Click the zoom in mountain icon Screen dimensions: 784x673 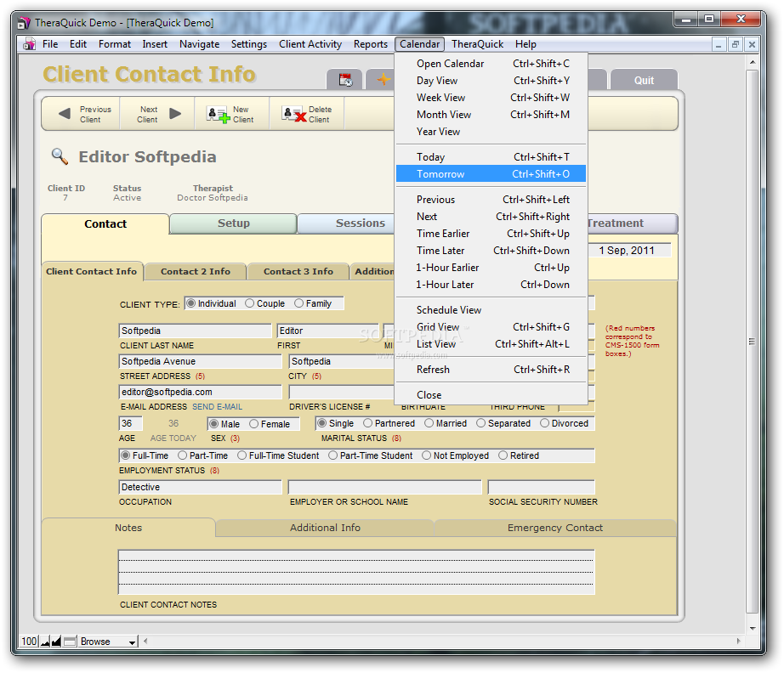tap(56, 642)
